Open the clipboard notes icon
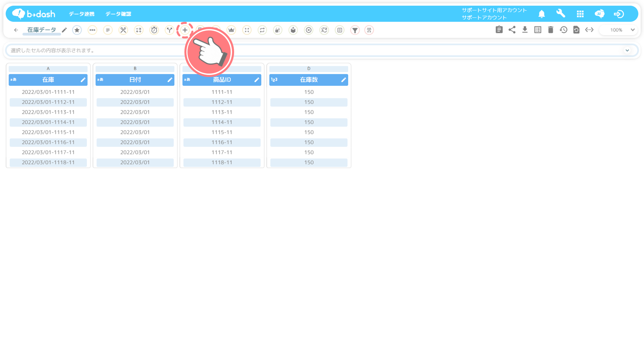This screenshot has width=644, height=362. [499, 30]
